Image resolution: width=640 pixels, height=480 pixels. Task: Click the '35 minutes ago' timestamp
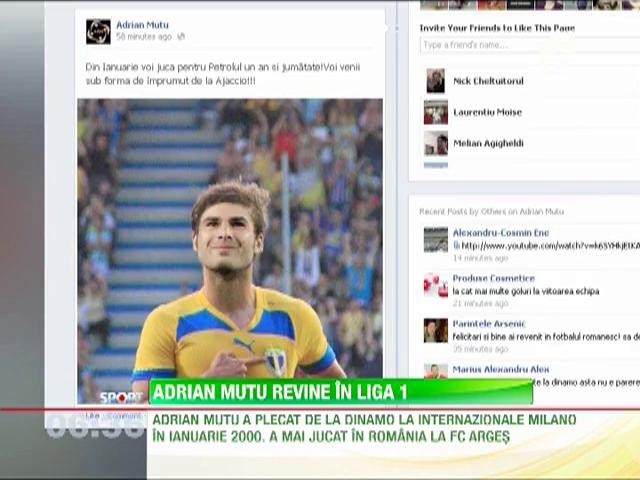click(x=480, y=349)
